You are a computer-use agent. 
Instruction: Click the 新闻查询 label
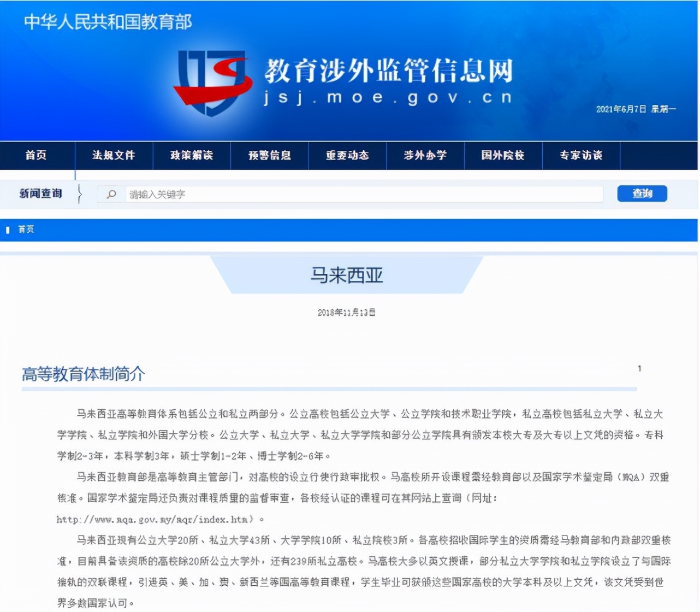click(41, 193)
